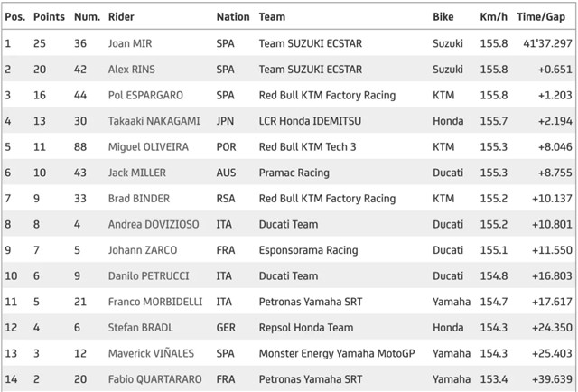Select rider name Joan MIR

tap(130, 43)
